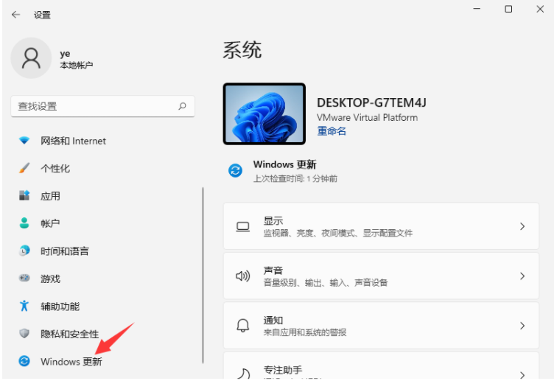
Task: Click the 时间和语言 globe clock icon
Action: pos(24,251)
